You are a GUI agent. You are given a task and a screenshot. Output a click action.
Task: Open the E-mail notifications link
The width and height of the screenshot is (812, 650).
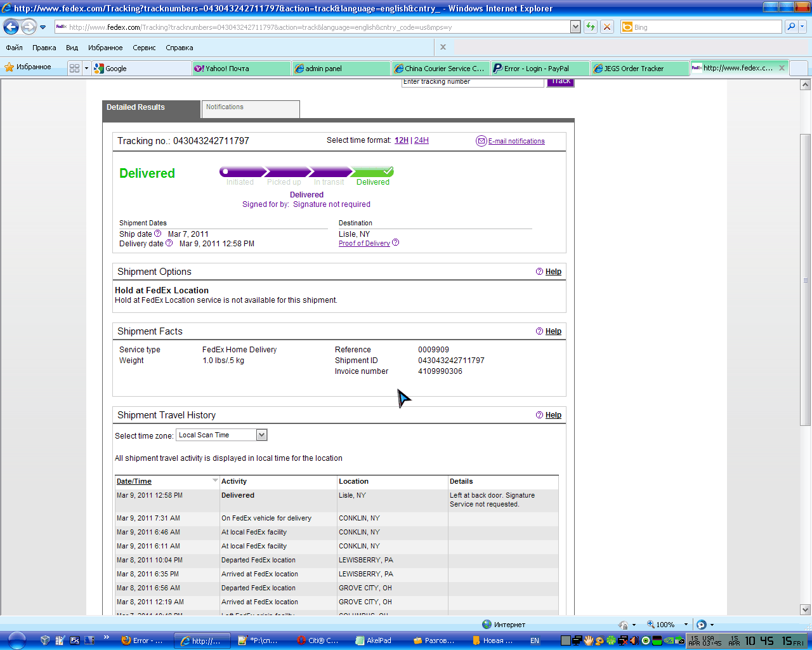(516, 141)
